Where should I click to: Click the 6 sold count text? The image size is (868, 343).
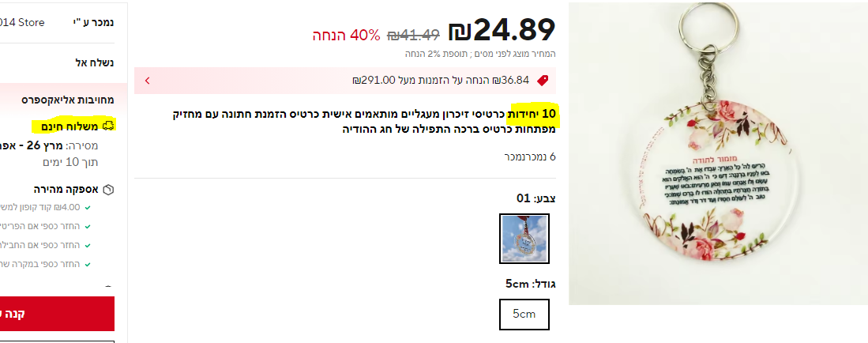coord(530,156)
